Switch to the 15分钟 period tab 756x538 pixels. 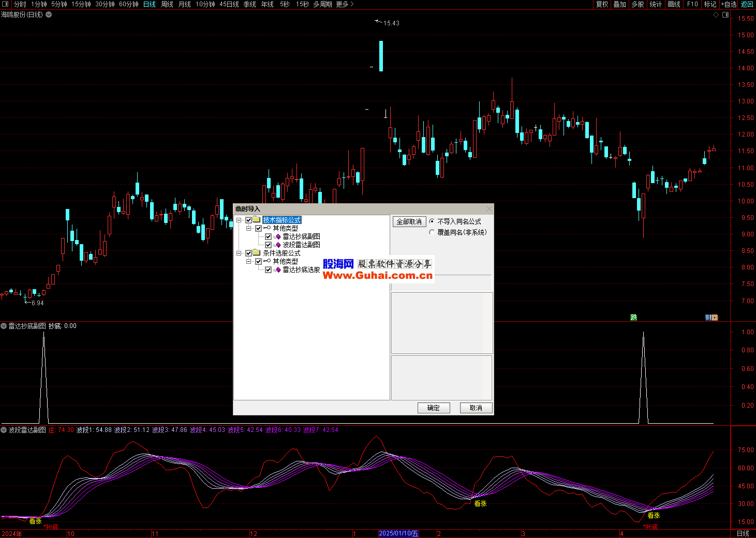81,4
